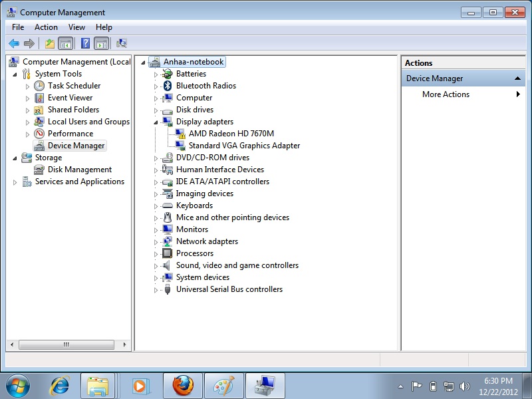Click the Standard VGA Graphics Adapter icon
The image size is (532, 399).
[x=180, y=146]
